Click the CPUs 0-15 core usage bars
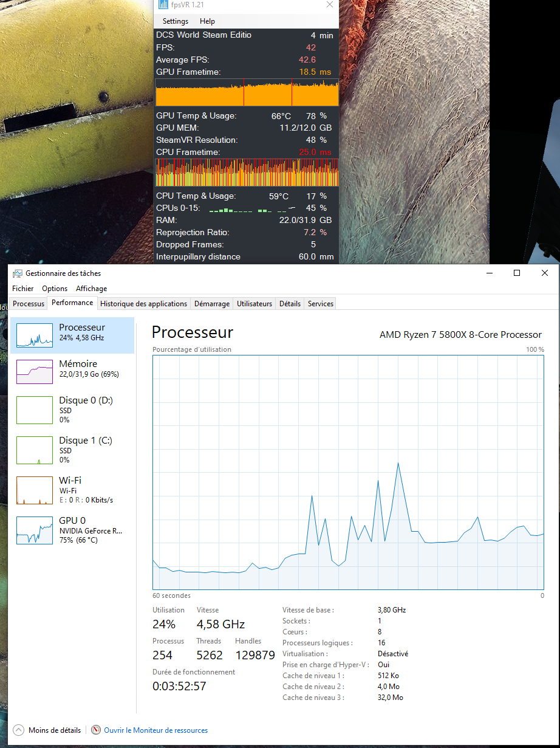This screenshot has width=560, height=748. (x=252, y=210)
